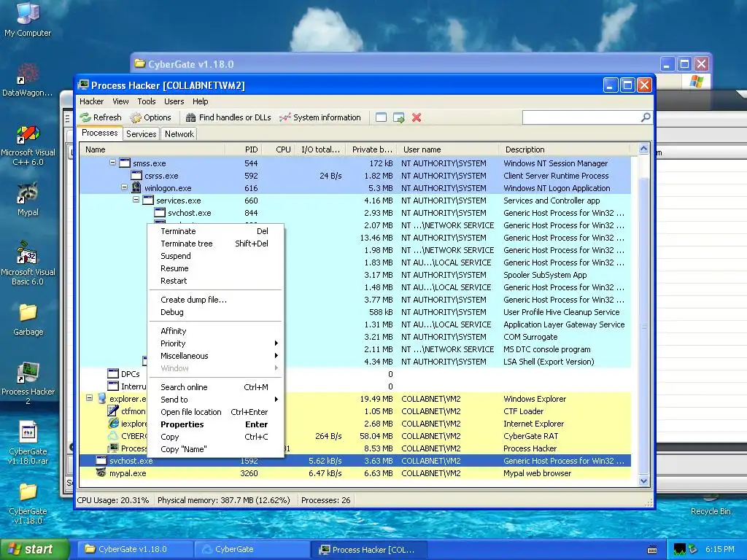Click the find window toolbar icon

(381, 117)
